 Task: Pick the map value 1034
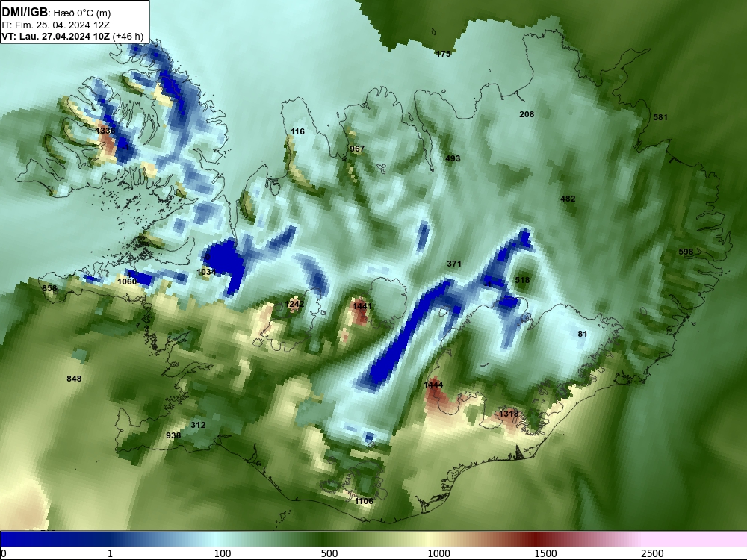(x=206, y=272)
